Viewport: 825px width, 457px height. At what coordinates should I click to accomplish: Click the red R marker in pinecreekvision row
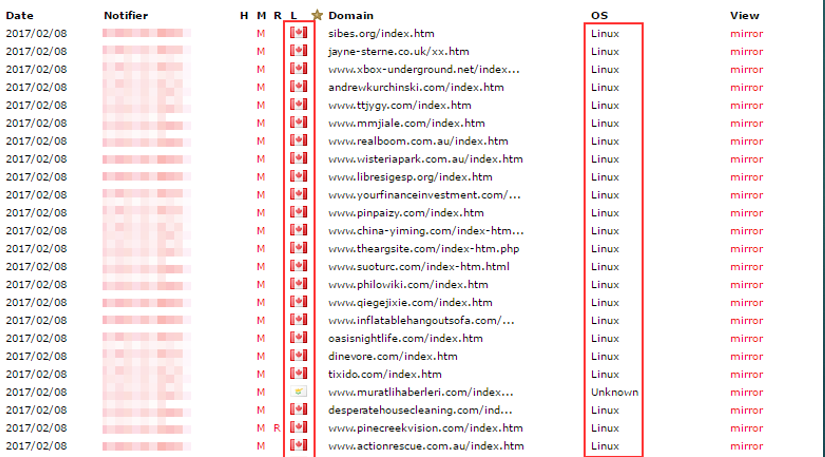[276, 428]
